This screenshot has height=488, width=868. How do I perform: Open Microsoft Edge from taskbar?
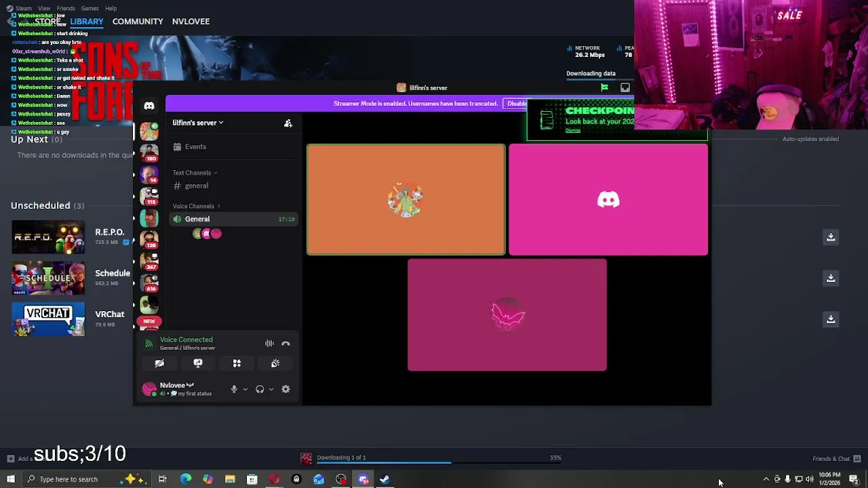[185, 479]
